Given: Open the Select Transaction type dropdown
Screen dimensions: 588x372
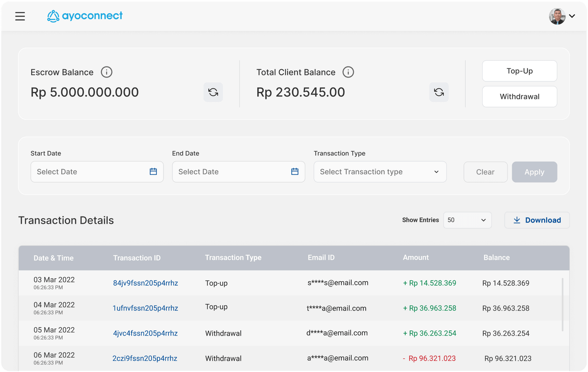Looking at the screenshot, I should click(380, 171).
